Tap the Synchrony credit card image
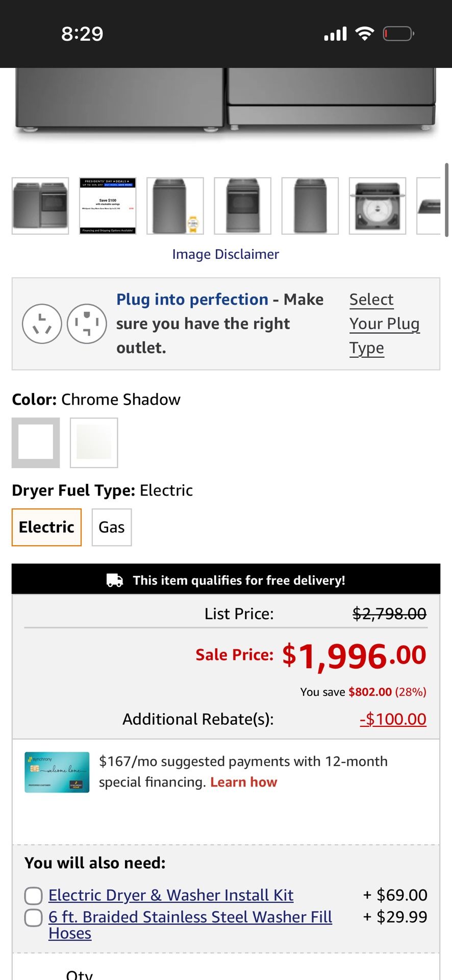This screenshot has width=452, height=980. [x=57, y=772]
